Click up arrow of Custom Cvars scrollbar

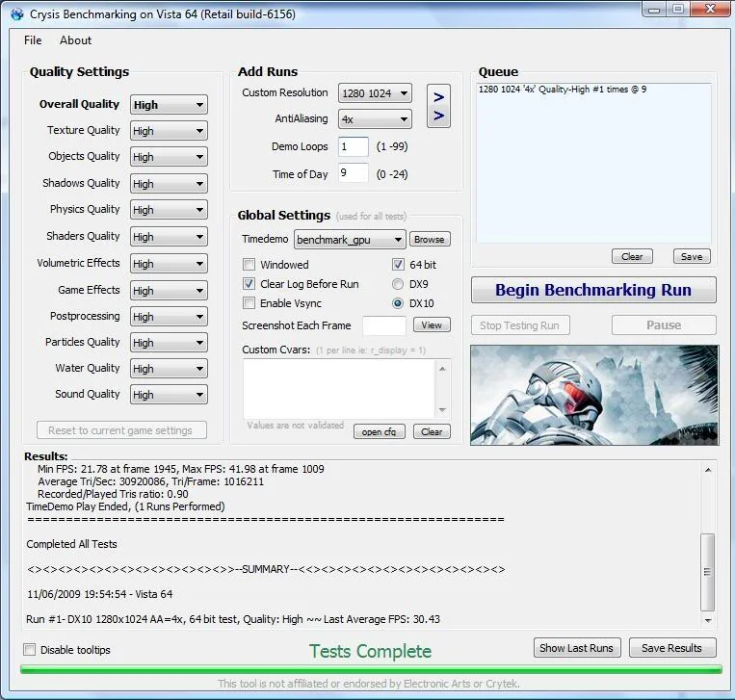tap(442, 369)
